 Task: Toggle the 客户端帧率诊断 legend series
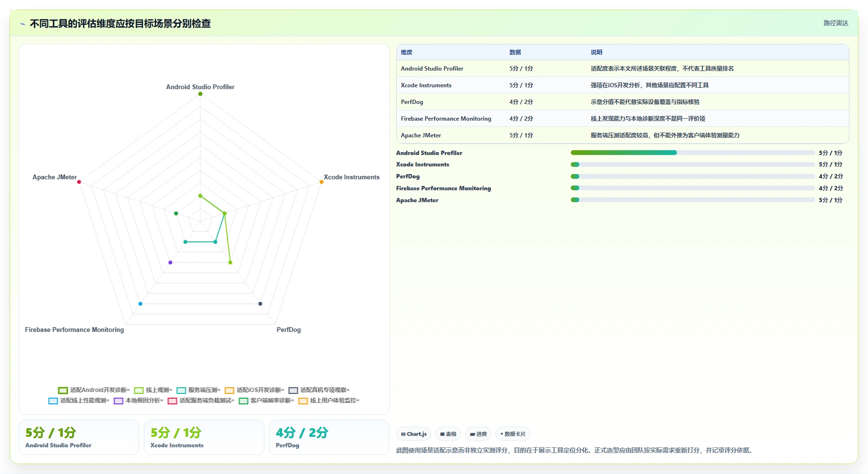(266, 401)
